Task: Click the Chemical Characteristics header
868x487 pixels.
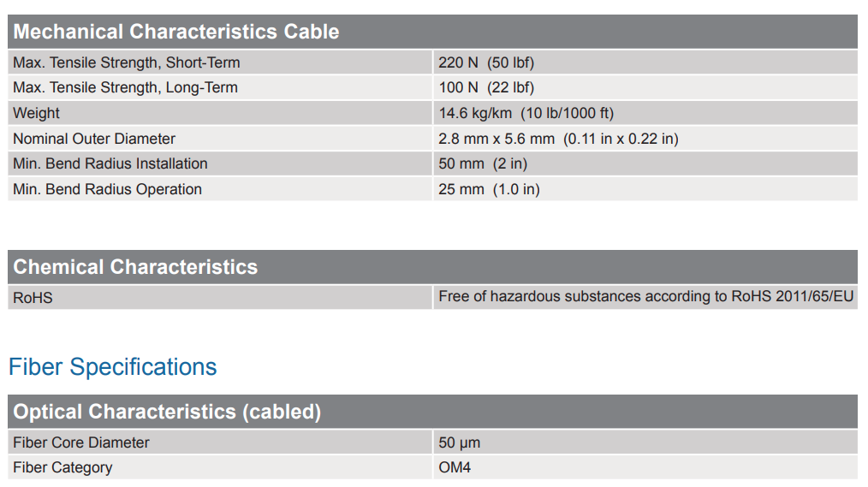Action: pyautogui.click(x=135, y=267)
